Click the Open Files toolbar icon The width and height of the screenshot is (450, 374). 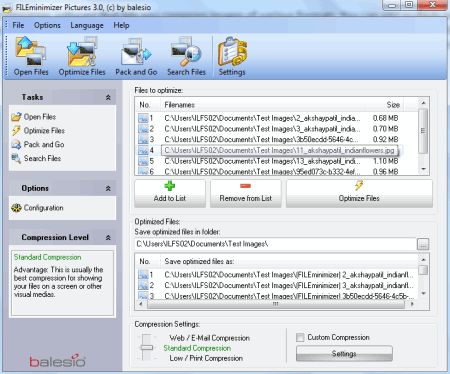31,56
